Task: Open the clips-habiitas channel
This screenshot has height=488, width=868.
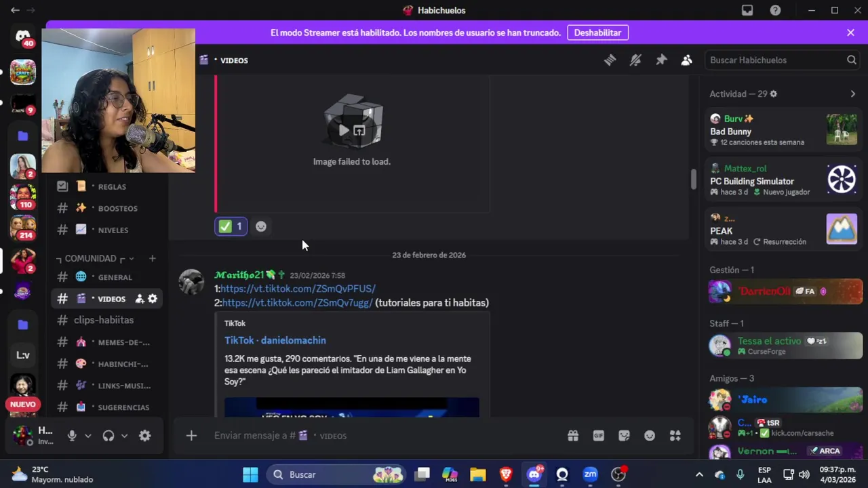Action: pos(108,320)
